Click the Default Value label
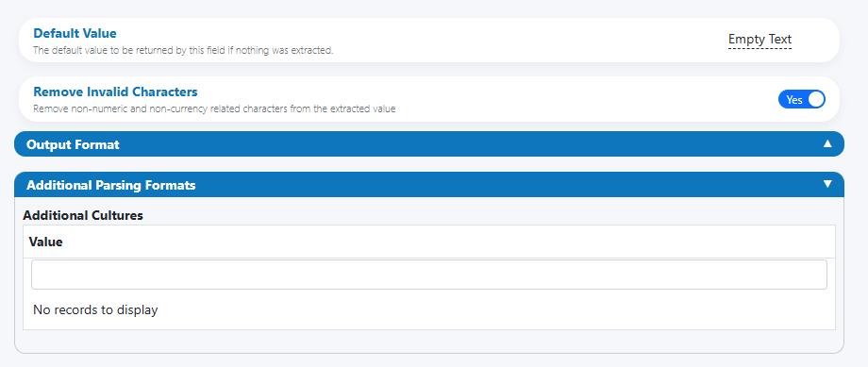 (x=75, y=33)
